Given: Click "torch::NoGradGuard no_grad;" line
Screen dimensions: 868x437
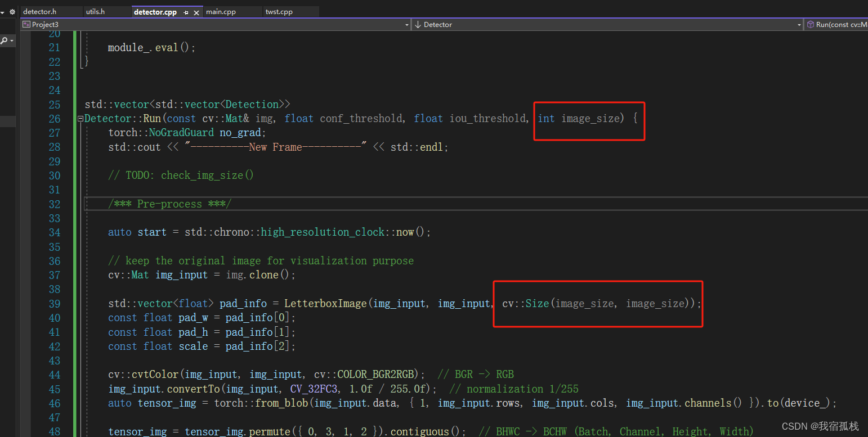Looking at the screenshot, I should [187, 133].
